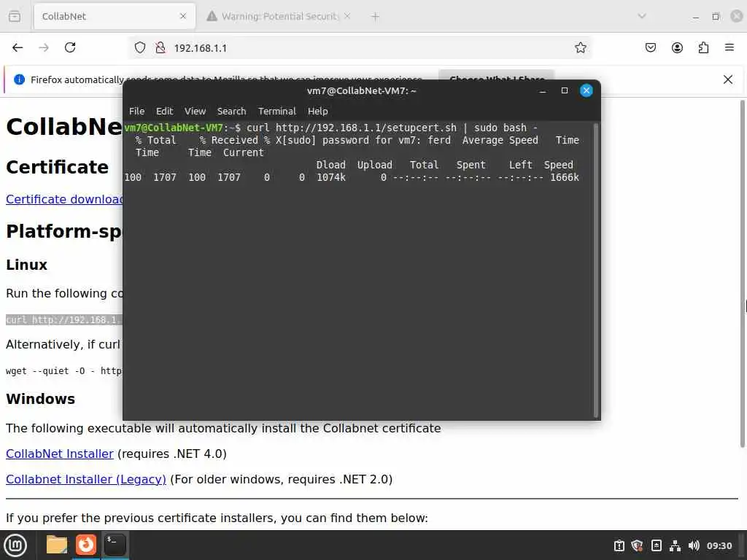Open the notes tray icon beside network
This screenshot has height=560, width=747.
[x=656, y=545]
